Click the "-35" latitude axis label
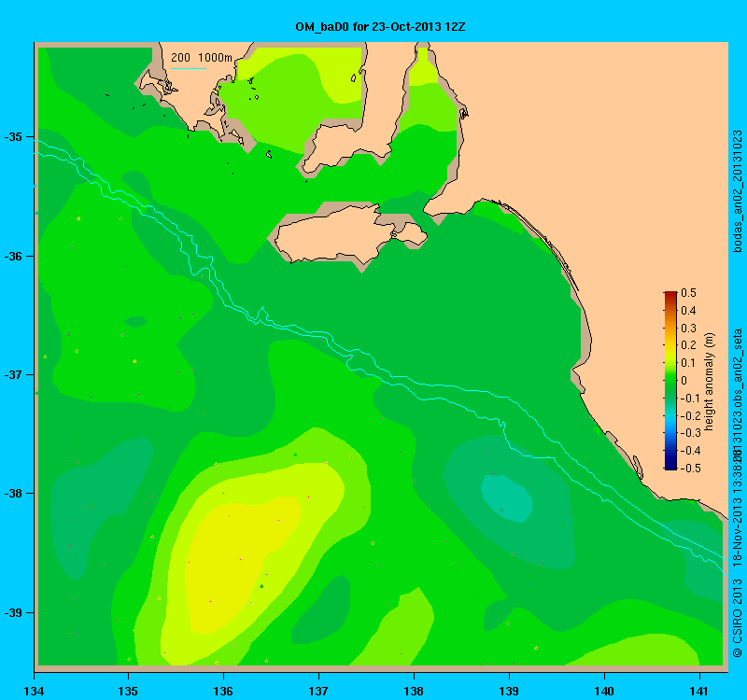This screenshot has width=747, height=700. click(x=14, y=137)
